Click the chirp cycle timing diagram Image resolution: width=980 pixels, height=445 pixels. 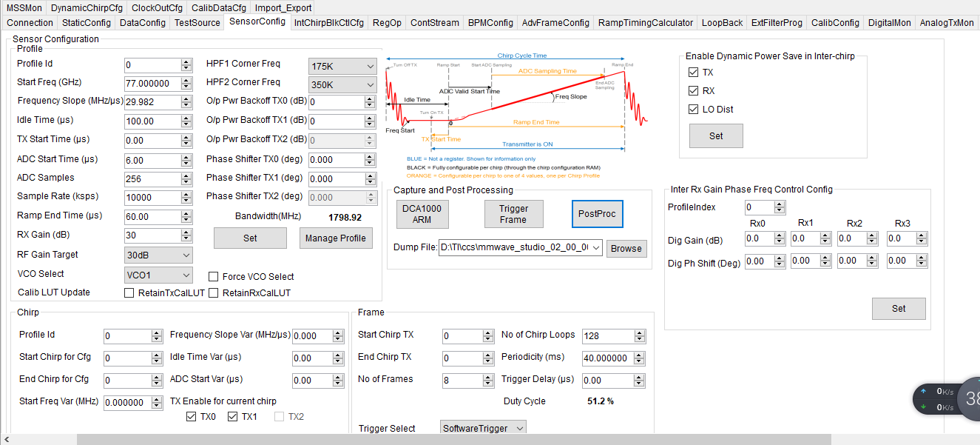tap(516, 116)
